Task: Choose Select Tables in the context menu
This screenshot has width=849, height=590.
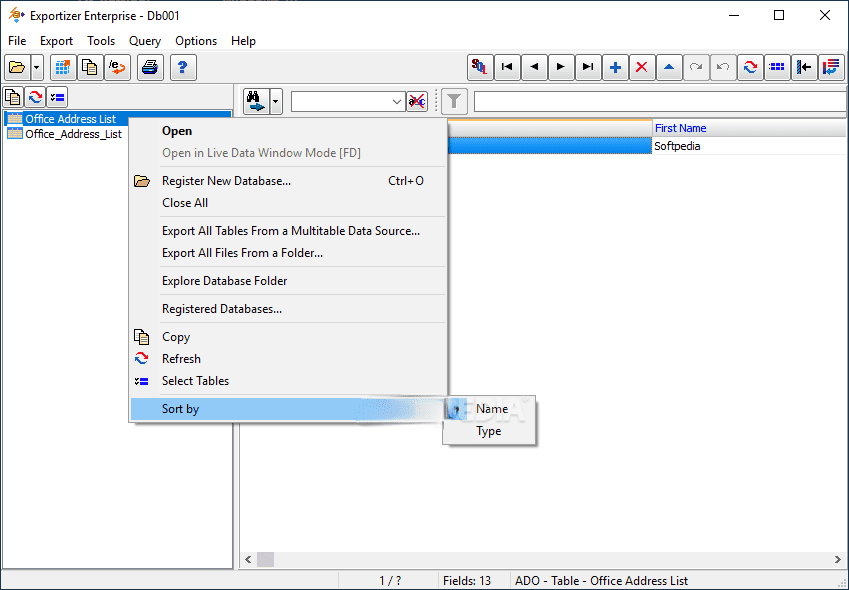Action: click(x=288, y=381)
